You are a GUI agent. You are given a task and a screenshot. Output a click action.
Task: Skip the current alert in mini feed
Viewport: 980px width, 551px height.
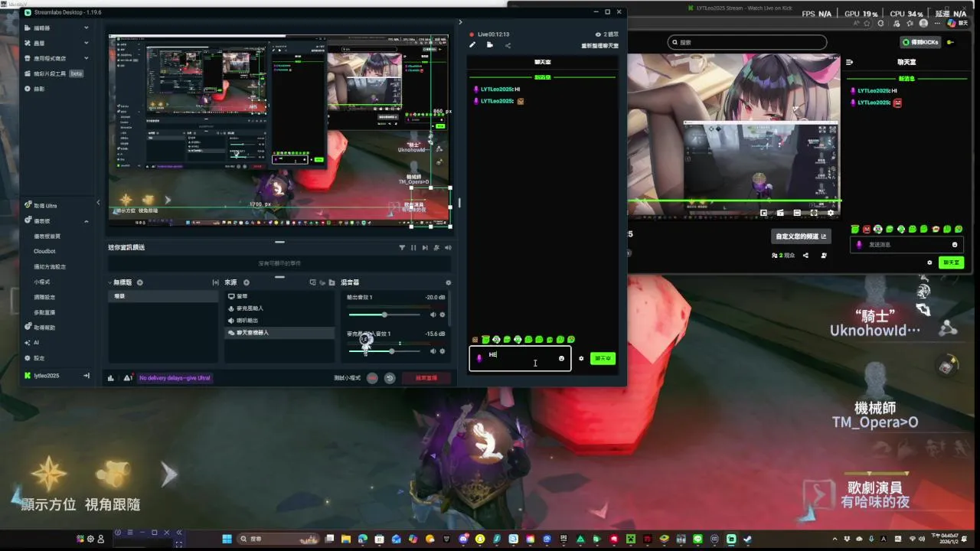[x=425, y=248]
